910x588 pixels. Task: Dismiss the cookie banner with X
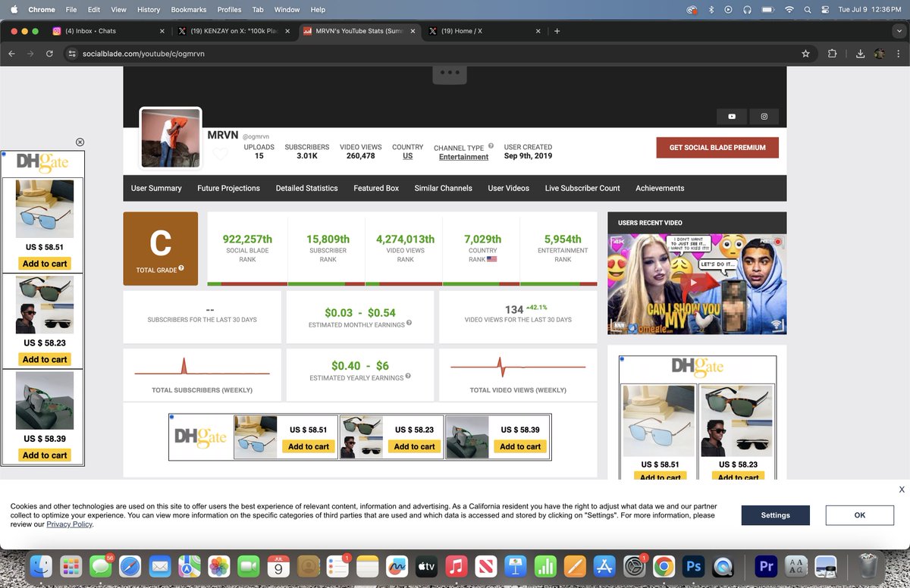click(902, 489)
